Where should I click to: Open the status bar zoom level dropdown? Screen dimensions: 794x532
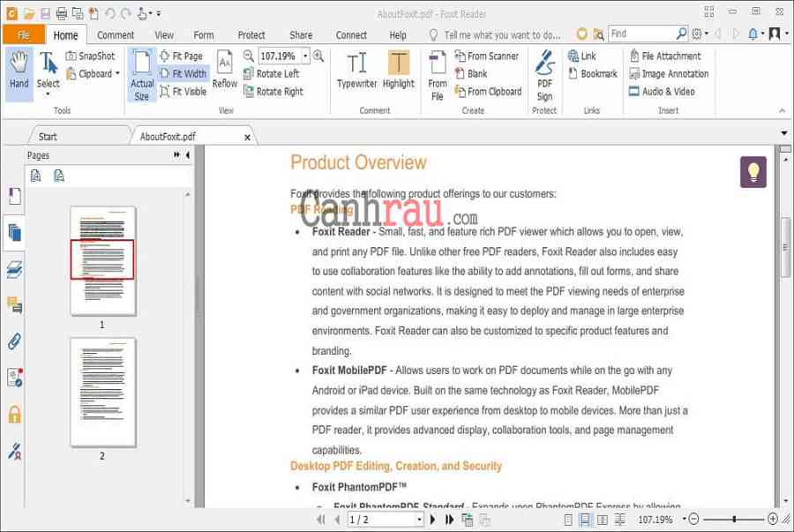click(x=684, y=520)
